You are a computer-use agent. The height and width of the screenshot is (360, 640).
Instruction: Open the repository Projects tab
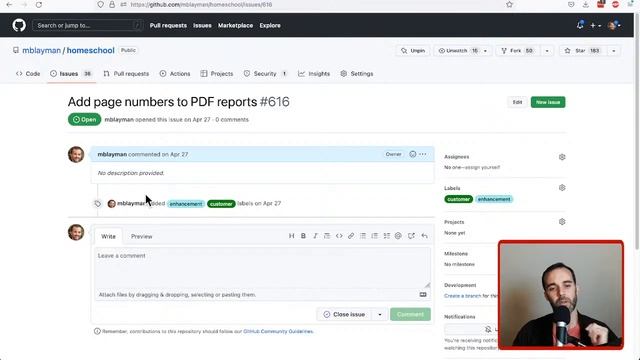(x=217, y=74)
